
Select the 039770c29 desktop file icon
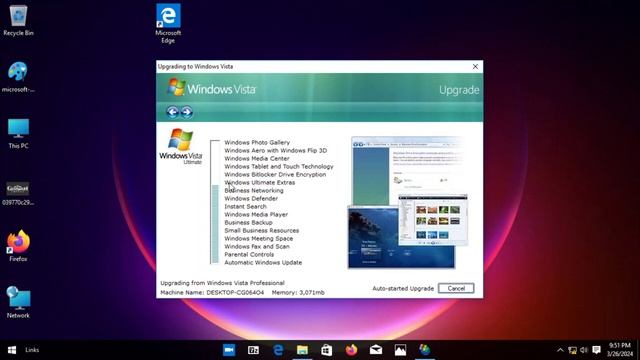18,193
